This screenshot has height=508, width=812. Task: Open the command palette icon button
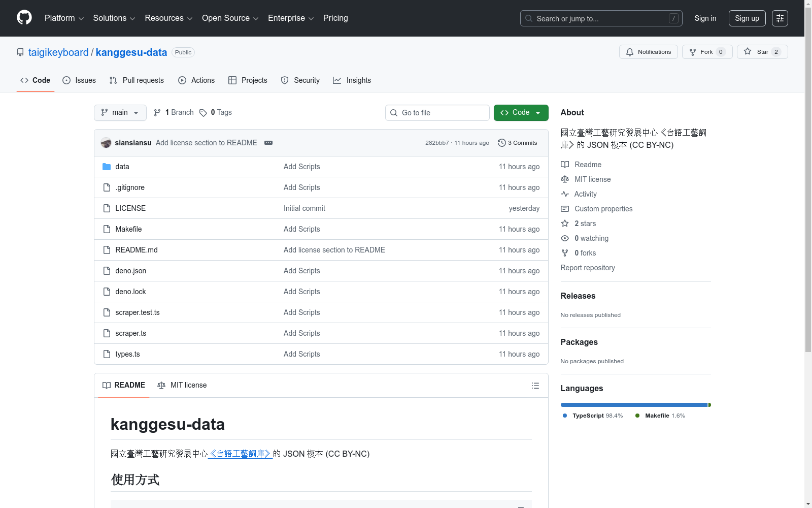[780, 18]
